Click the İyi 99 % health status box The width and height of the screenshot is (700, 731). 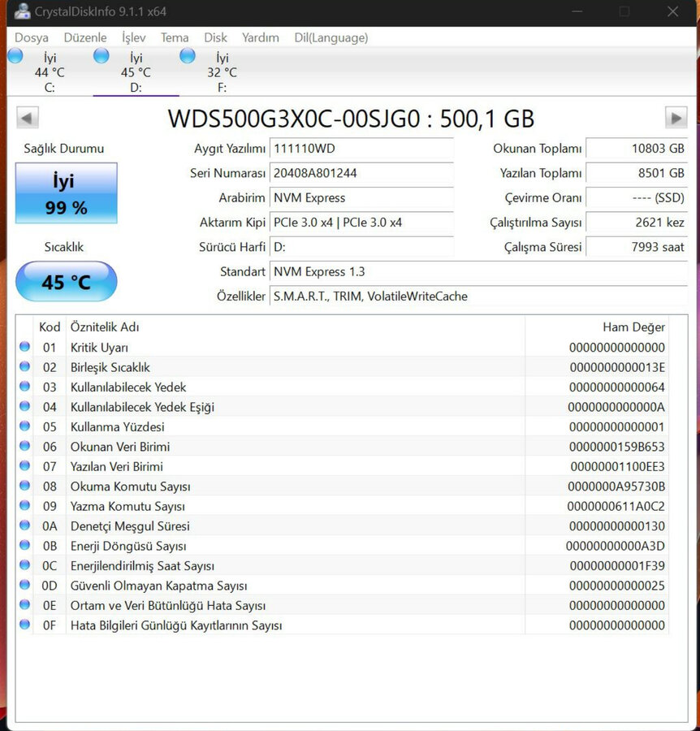click(66, 193)
